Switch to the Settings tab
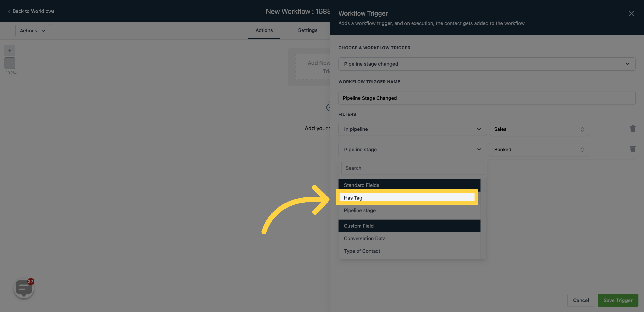 click(x=307, y=30)
